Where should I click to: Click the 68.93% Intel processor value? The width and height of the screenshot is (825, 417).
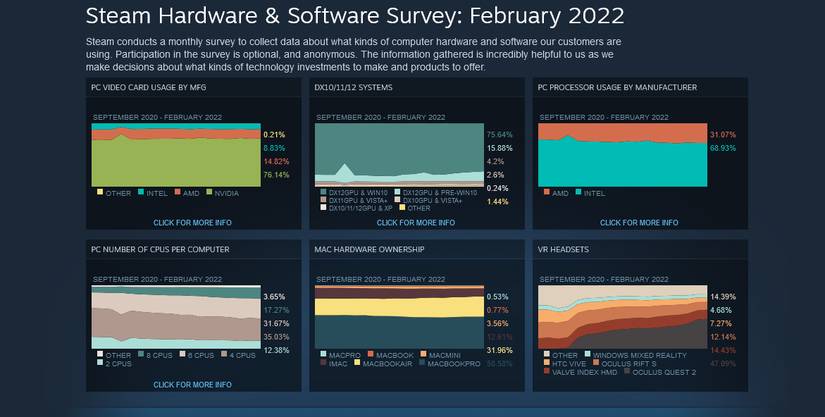tap(723, 148)
